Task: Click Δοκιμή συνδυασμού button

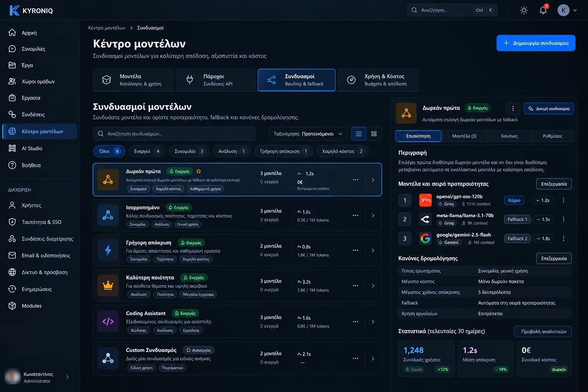Action: pos(549,108)
